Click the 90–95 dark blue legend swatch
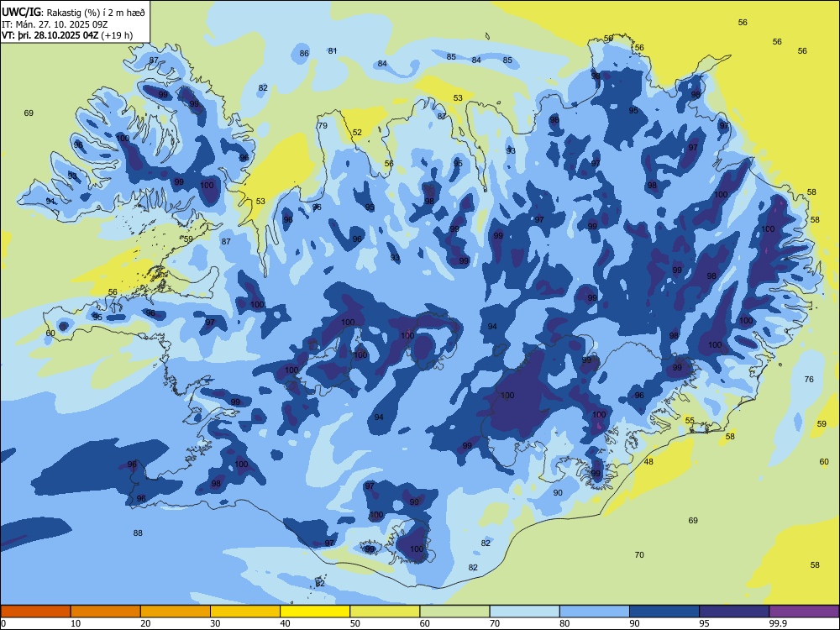Viewport: 840px width, 630px height. point(664,612)
